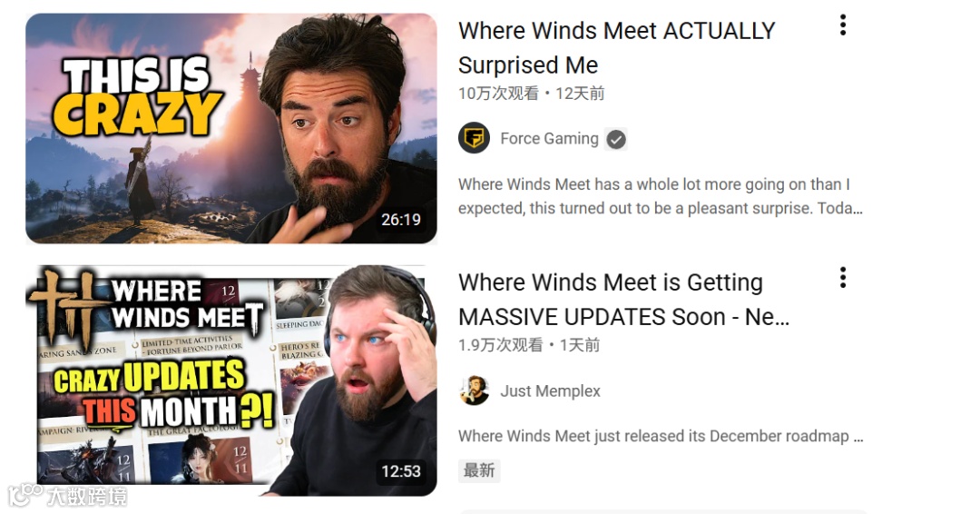
Task: Click Force Gaming's verified checkmark badge
Action: [x=616, y=139]
